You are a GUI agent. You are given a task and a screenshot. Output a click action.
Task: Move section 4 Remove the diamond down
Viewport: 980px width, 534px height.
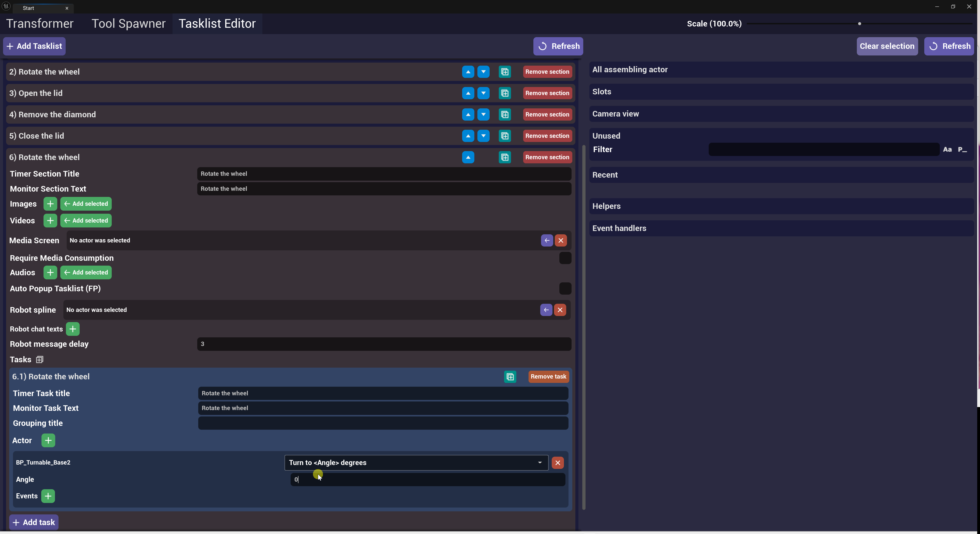[x=483, y=114]
